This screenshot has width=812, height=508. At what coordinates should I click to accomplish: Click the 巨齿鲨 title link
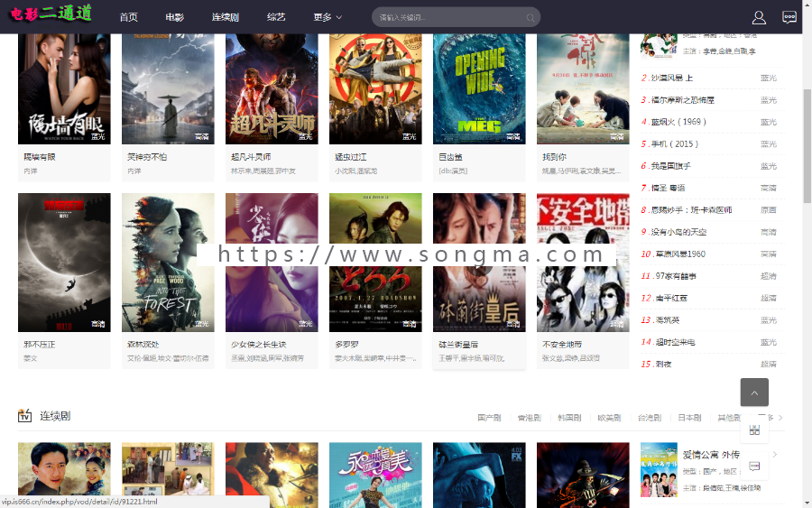pyautogui.click(x=450, y=157)
